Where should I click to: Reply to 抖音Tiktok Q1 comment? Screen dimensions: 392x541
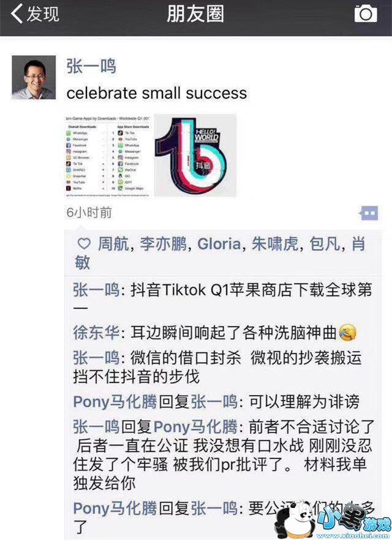222,298
